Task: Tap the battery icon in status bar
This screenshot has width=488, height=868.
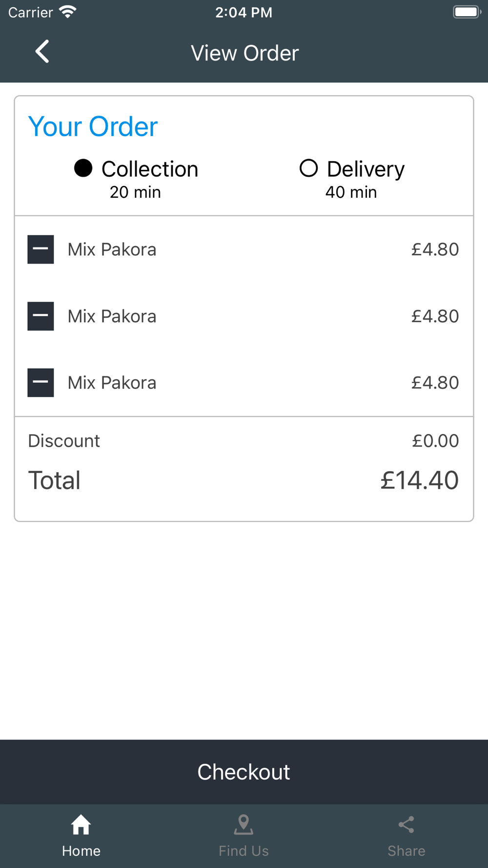Action: click(x=467, y=12)
